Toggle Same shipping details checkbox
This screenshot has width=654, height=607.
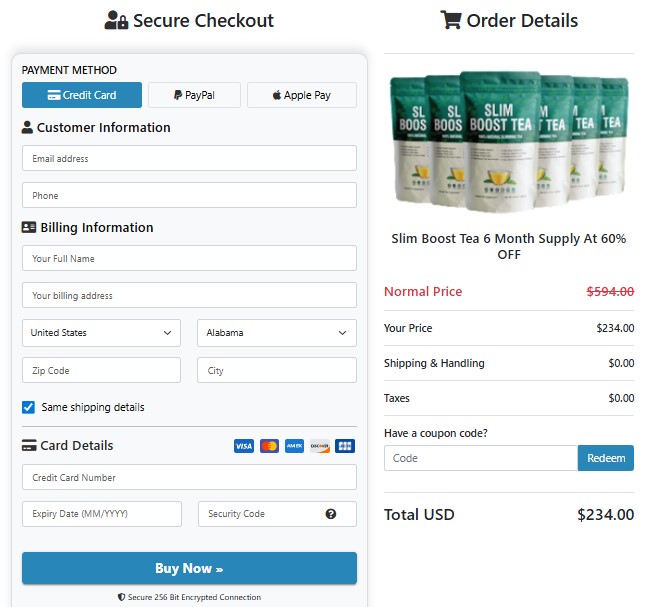29,407
